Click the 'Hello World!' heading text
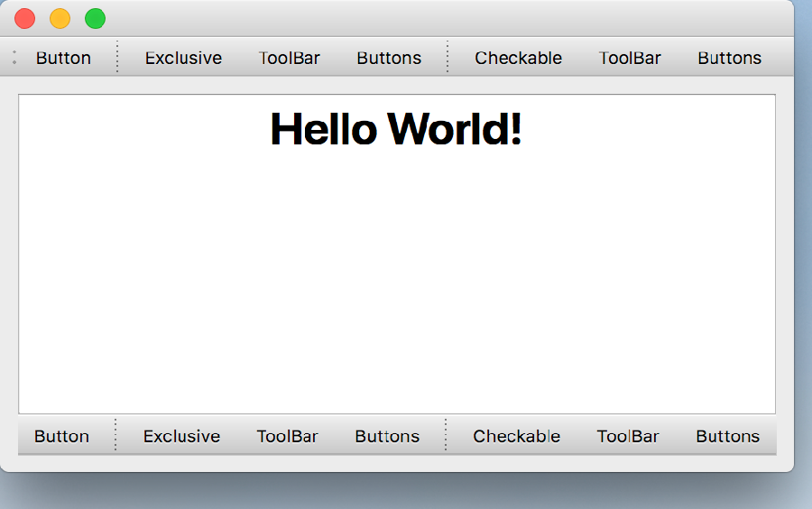Image resolution: width=812 pixels, height=509 pixels. coord(396,129)
